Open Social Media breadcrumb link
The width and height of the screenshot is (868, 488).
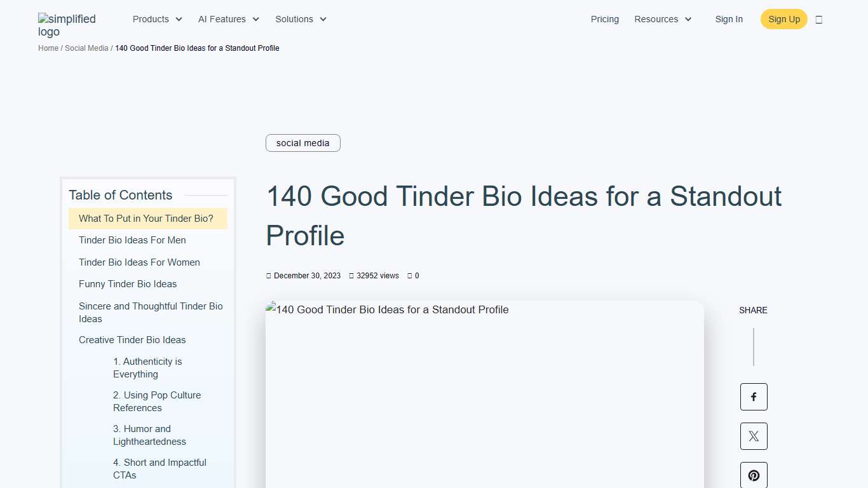click(x=86, y=48)
